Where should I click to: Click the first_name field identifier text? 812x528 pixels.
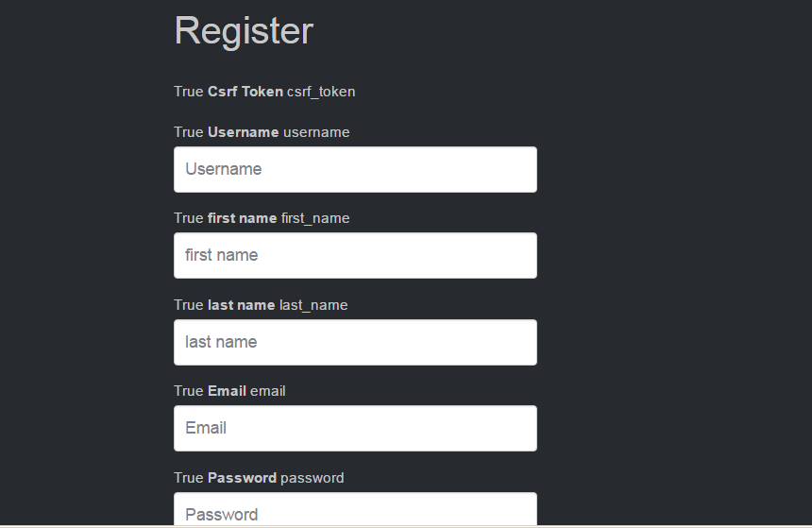click(x=315, y=218)
